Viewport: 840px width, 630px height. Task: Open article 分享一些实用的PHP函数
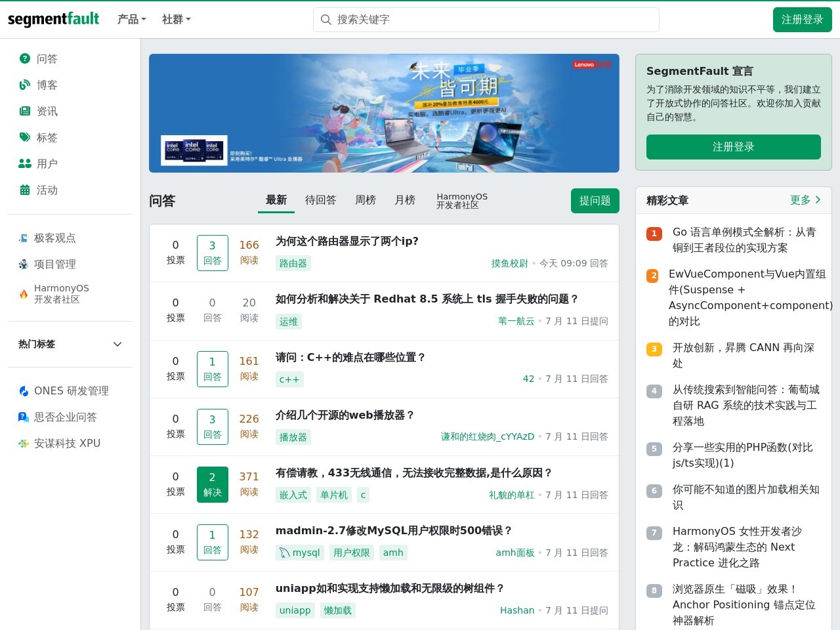(x=743, y=455)
